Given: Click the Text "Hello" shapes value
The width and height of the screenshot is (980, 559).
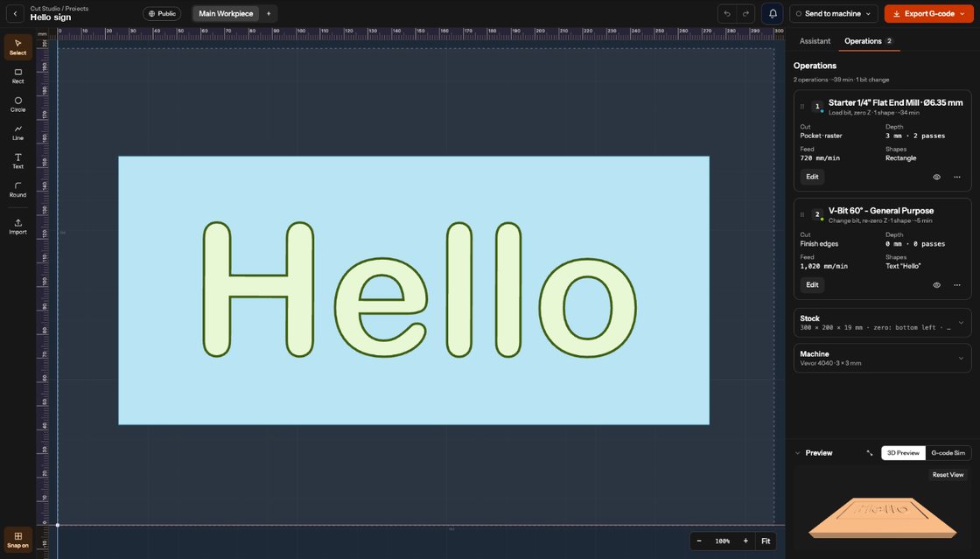Looking at the screenshot, I should [902, 267].
